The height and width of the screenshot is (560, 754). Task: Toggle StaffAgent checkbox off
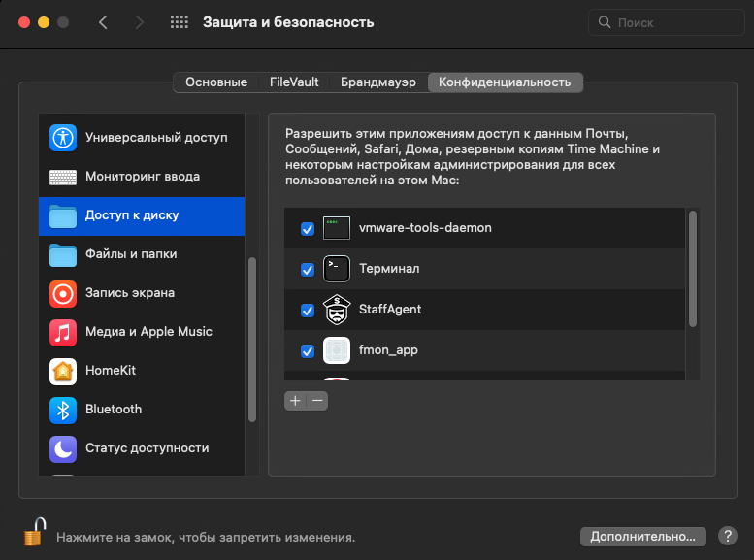point(308,311)
